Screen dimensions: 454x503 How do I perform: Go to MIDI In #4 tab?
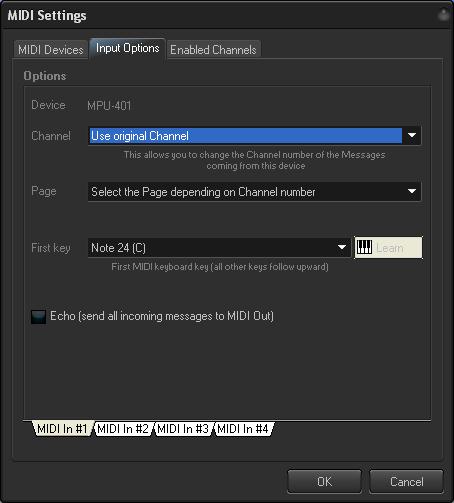pos(243,428)
